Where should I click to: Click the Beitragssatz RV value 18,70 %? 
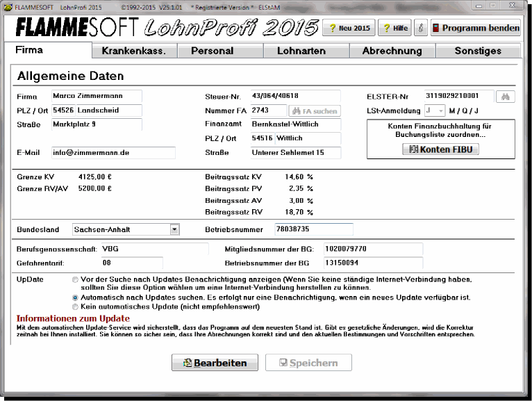(299, 212)
